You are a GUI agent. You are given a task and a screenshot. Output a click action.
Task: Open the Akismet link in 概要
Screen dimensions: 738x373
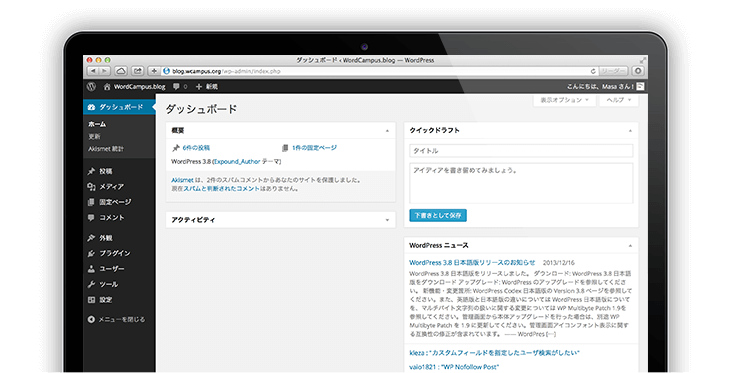(x=182, y=180)
